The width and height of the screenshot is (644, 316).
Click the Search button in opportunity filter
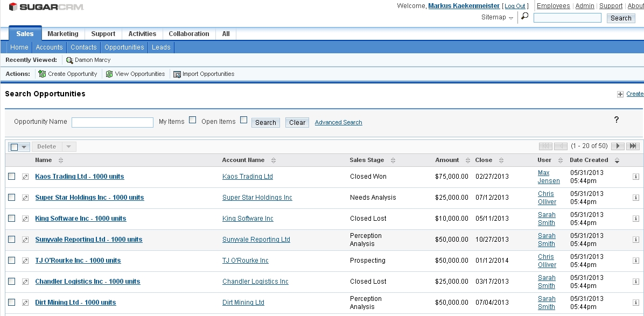[266, 122]
